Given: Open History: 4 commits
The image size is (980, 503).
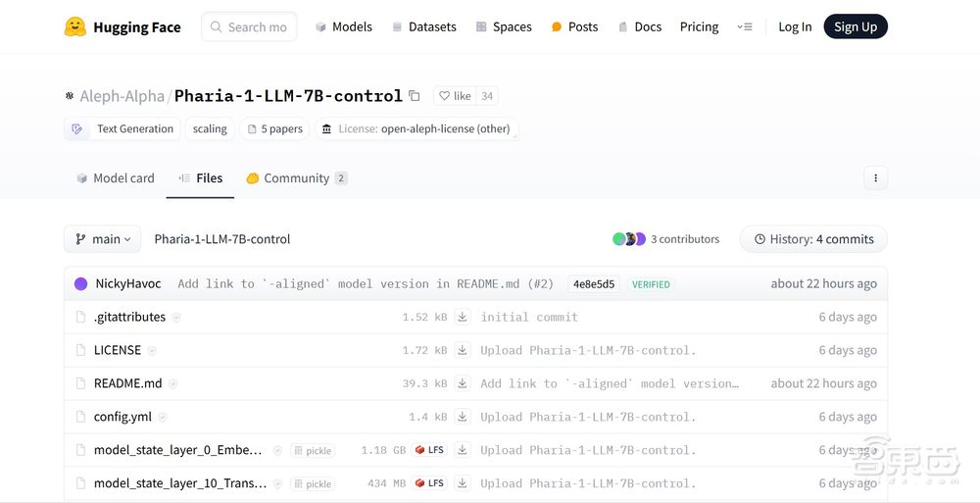Looking at the screenshot, I should [x=813, y=239].
